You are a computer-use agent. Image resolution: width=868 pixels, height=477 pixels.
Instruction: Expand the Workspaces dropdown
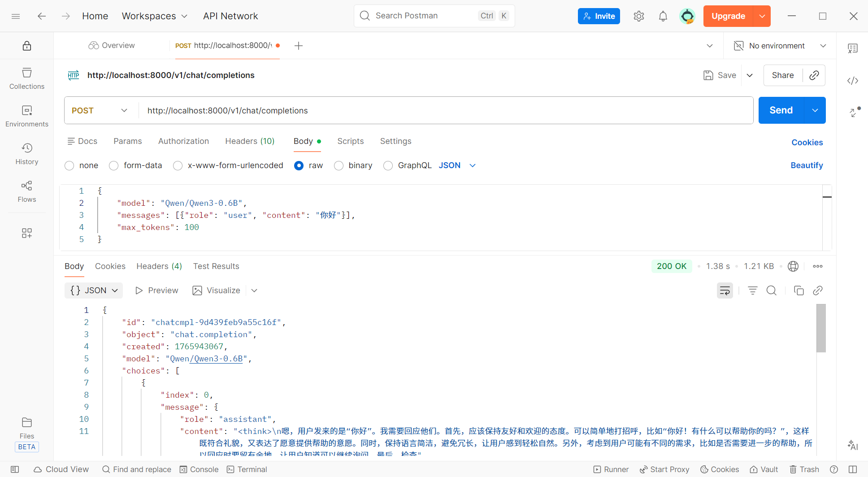tap(155, 16)
